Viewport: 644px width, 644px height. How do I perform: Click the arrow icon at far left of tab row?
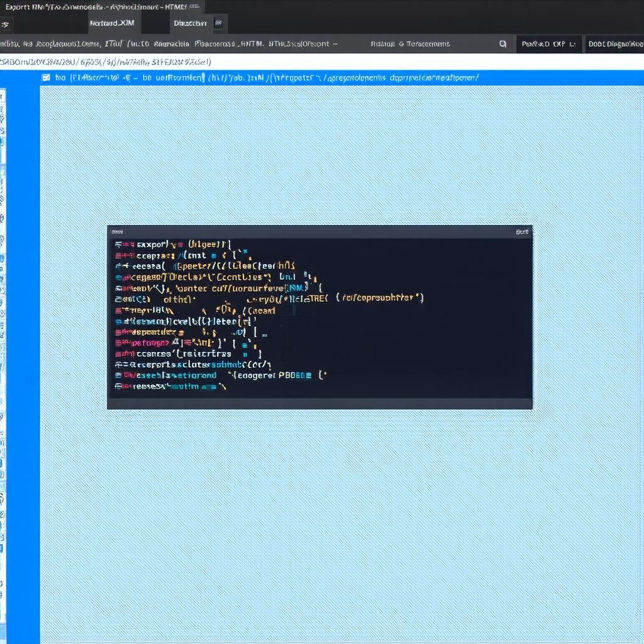pyautogui.click(x=4, y=24)
